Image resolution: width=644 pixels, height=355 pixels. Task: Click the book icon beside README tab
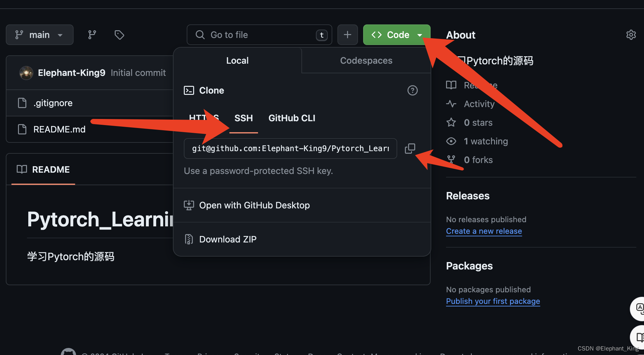22,169
